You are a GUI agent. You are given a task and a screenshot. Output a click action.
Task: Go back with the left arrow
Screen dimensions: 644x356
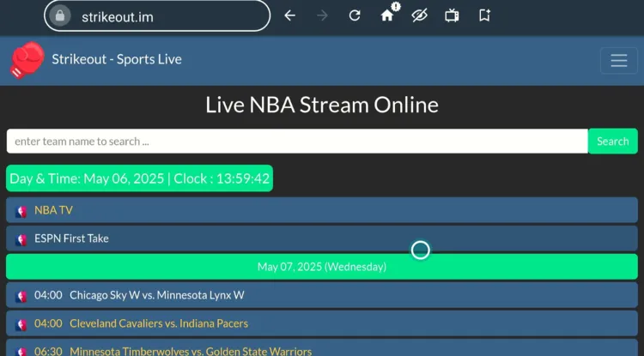(x=290, y=16)
